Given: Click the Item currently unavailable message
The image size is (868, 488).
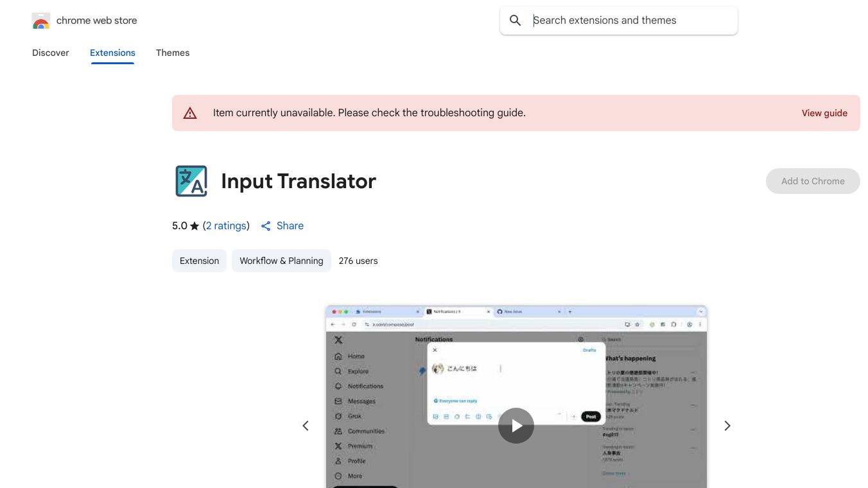Looking at the screenshot, I should point(369,113).
